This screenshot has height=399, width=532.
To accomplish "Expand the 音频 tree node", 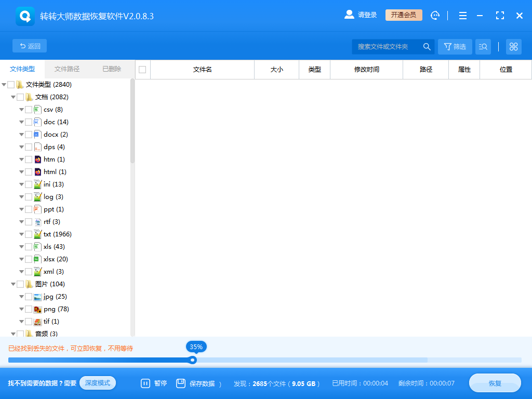I will (x=13, y=334).
